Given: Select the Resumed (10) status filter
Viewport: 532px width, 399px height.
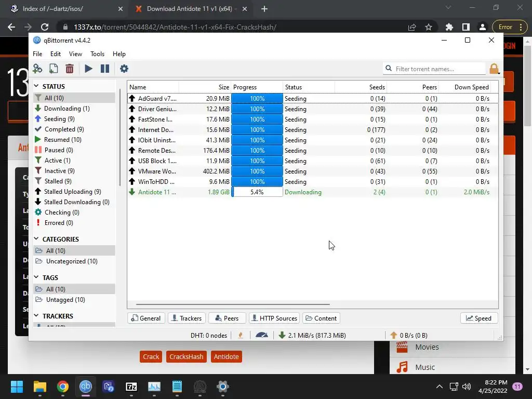Looking at the screenshot, I should coord(74,140).
